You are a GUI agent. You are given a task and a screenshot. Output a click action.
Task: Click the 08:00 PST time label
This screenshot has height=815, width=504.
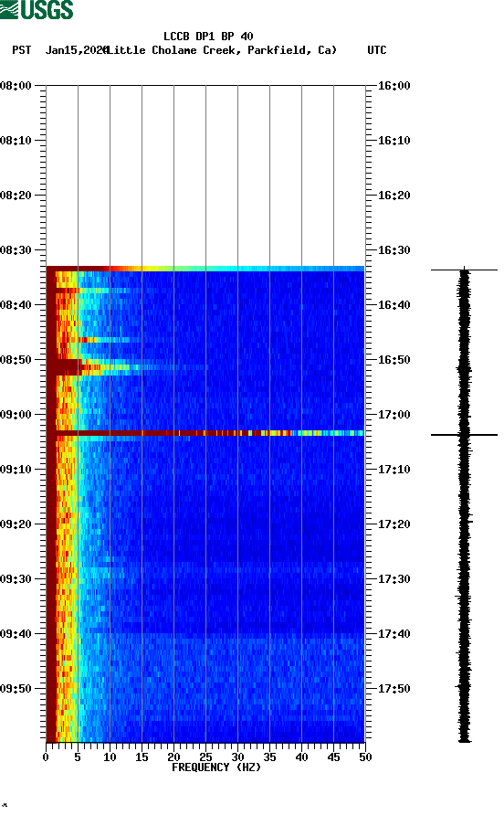coord(16,86)
